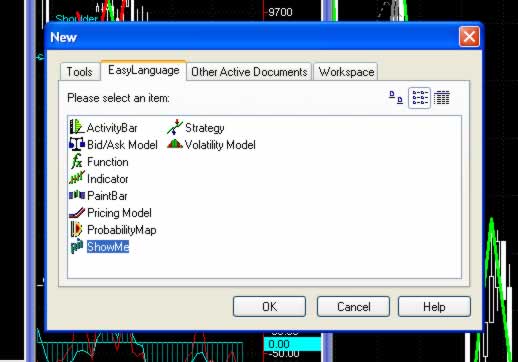
Task: Choose the Function label
Action: (x=108, y=162)
